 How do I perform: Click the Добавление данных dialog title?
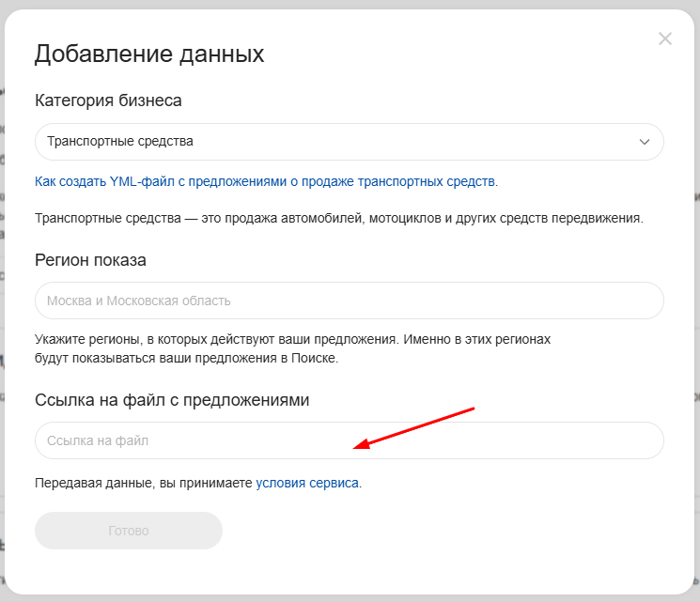click(149, 54)
